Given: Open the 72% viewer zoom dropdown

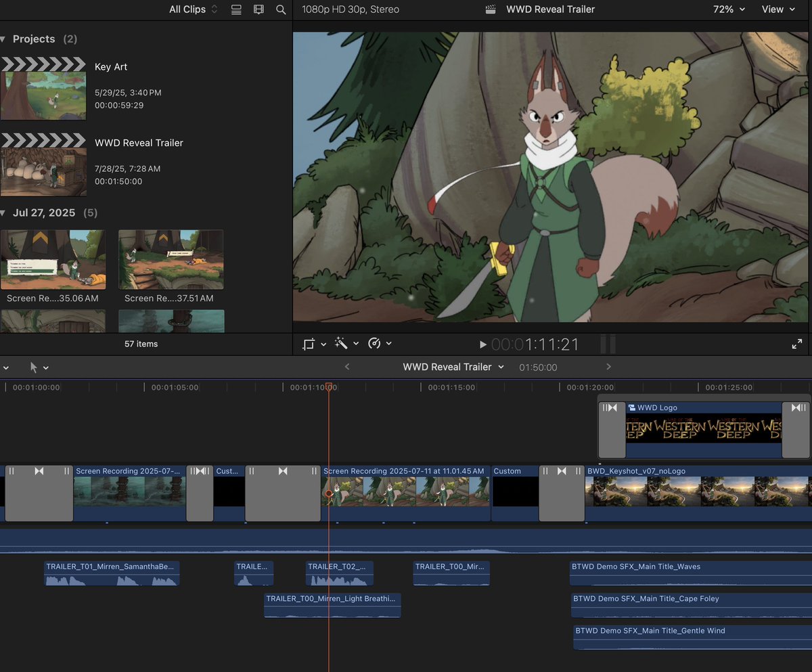Looking at the screenshot, I should click(729, 9).
